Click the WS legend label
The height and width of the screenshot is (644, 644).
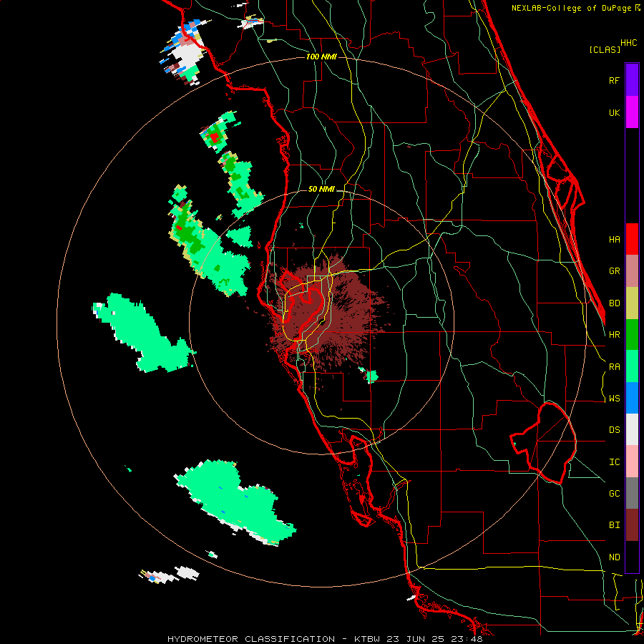[614, 399]
